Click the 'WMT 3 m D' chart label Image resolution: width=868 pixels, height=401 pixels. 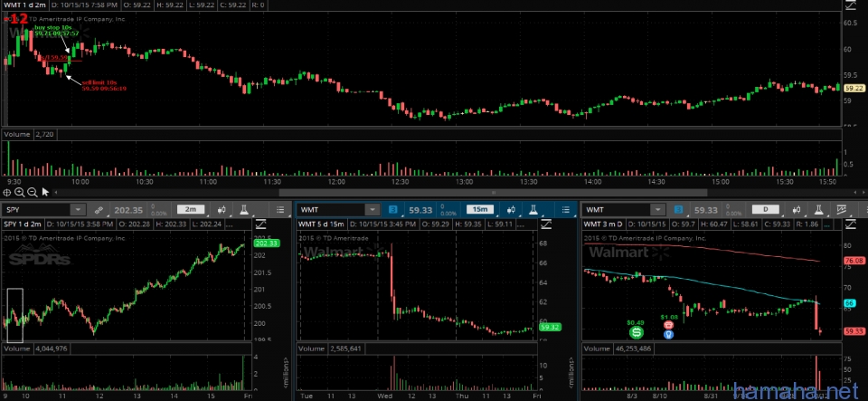click(x=605, y=224)
